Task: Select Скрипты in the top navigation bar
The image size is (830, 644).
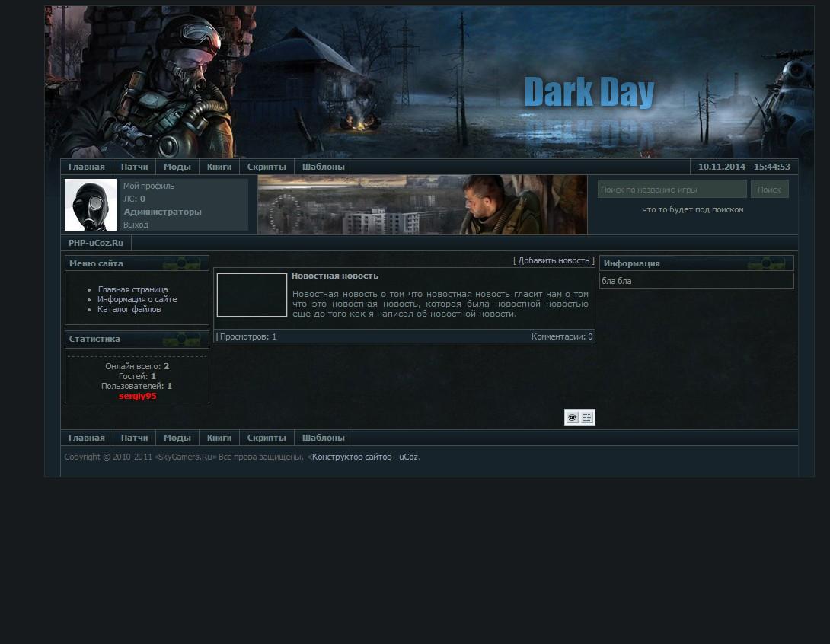Action: (x=267, y=167)
